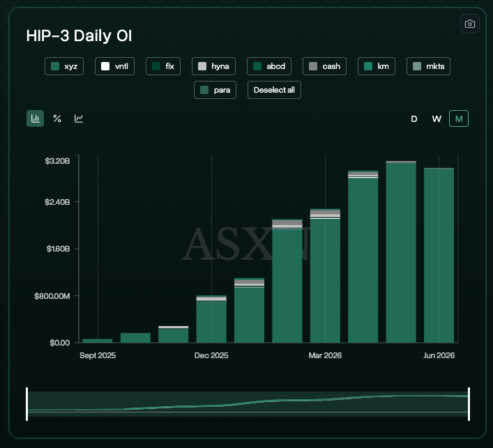Click the left range slider handle

[x=27, y=404]
